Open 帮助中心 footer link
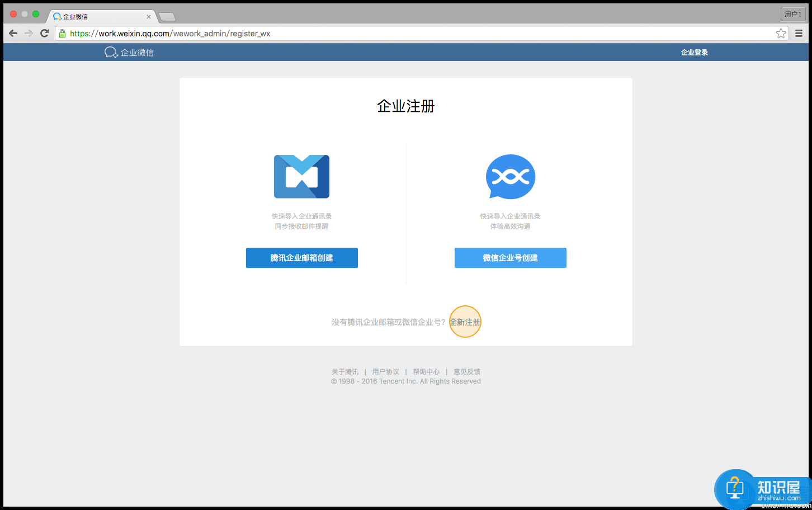The height and width of the screenshot is (510, 812). click(x=426, y=372)
